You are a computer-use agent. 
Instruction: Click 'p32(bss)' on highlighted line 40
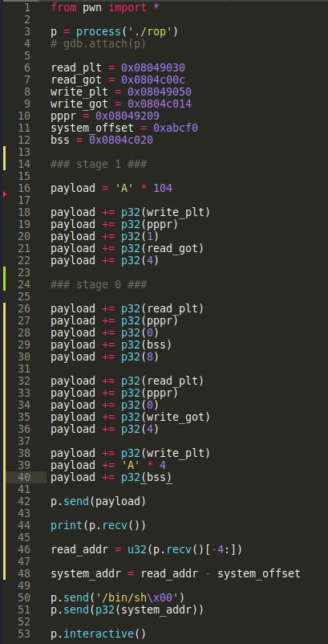[147, 477]
